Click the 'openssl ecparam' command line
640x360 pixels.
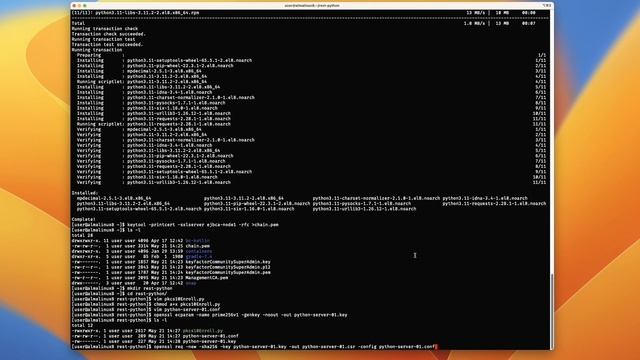pos(209,315)
